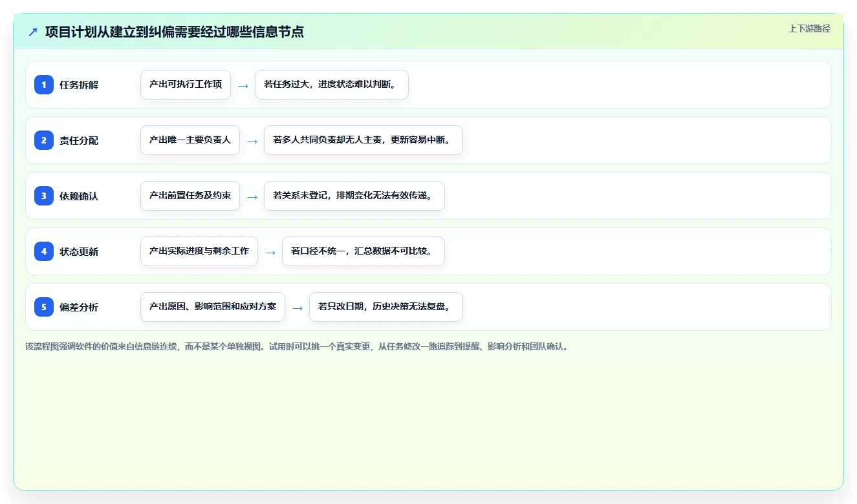857x504 pixels.
Task: Click the arrow in the 状态更新 row
Action: point(270,252)
